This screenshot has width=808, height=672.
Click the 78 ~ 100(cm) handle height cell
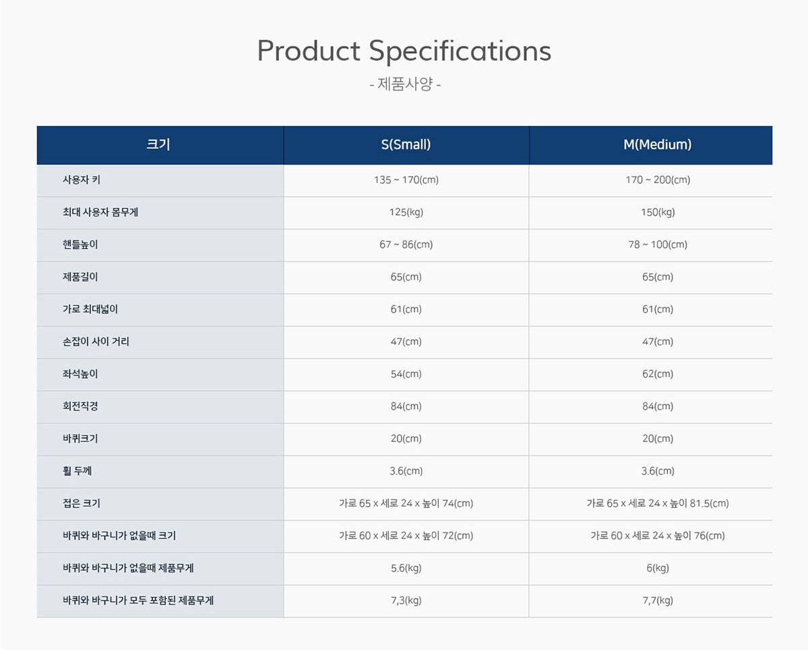(657, 245)
